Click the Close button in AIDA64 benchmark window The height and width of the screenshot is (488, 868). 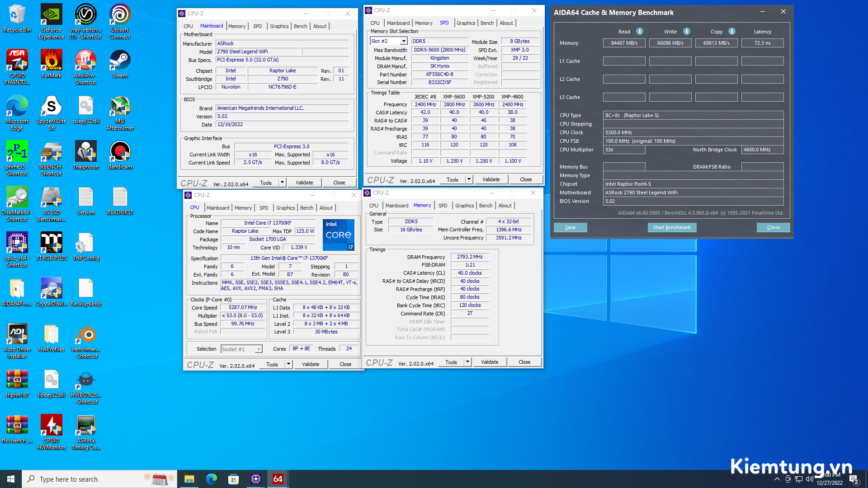click(773, 227)
